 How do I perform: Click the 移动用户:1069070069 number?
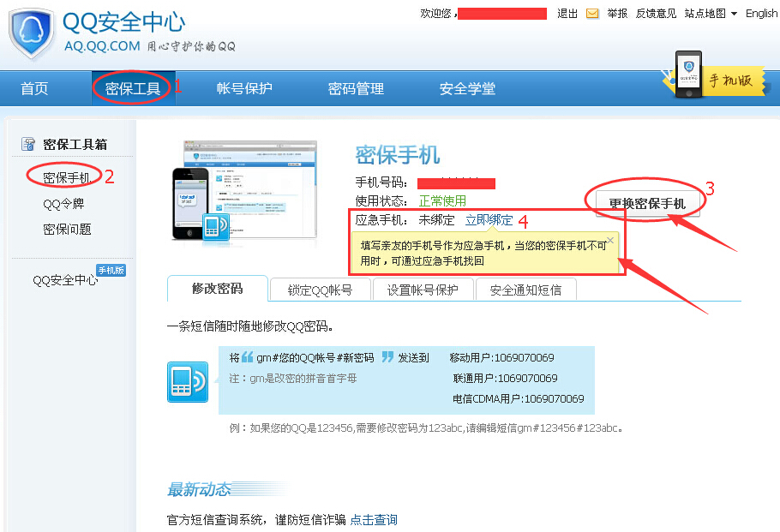[x=501, y=357]
